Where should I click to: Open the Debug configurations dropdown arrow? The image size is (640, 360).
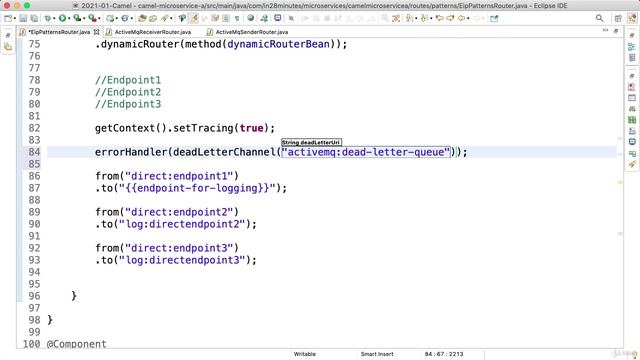pyautogui.click(x=54, y=18)
